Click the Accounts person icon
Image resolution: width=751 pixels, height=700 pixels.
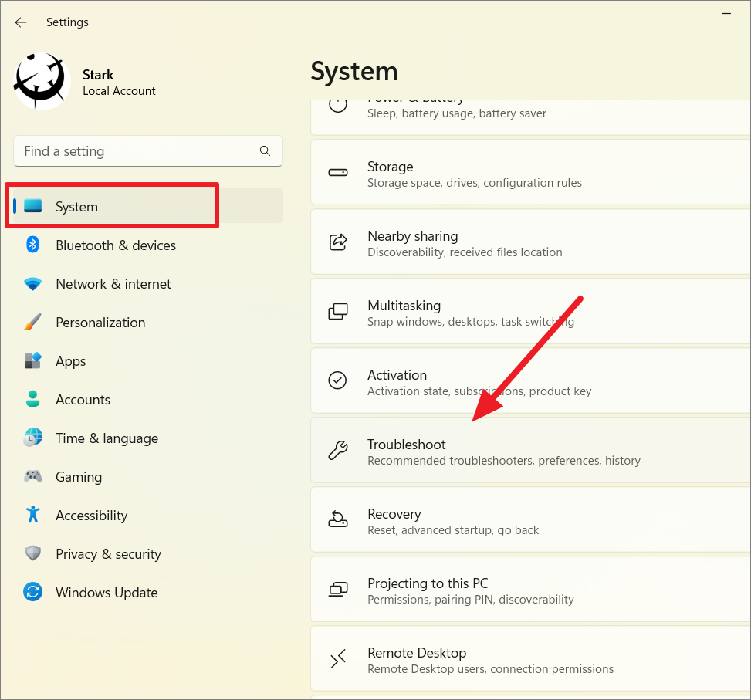tap(33, 399)
